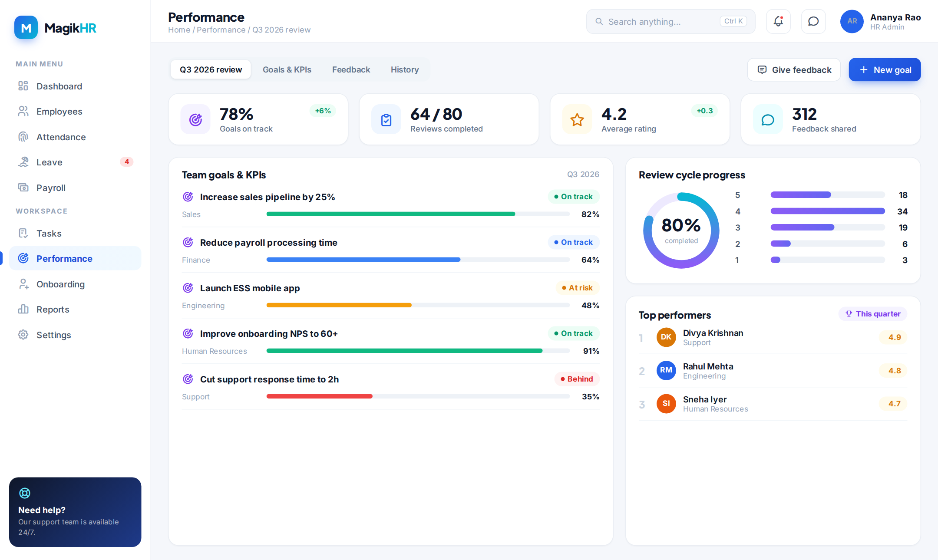Click the sales pipeline 82% progress bar
Screen dimensions: 938x560
[418, 214]
